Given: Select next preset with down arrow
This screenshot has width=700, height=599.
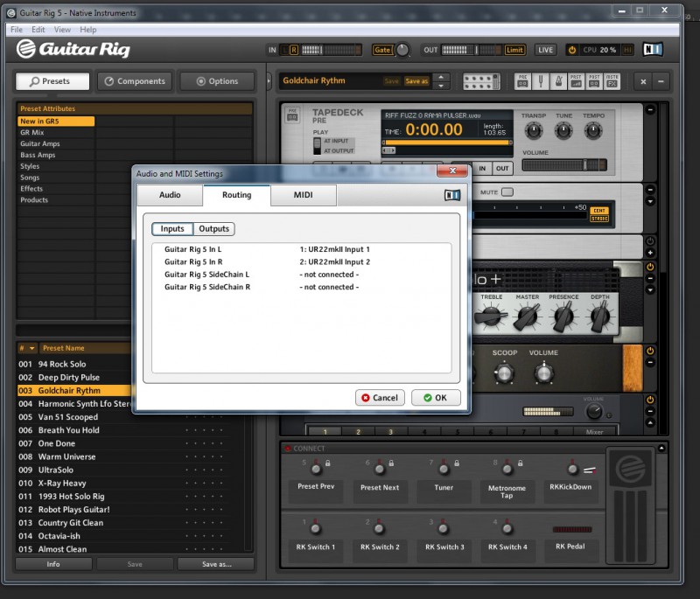Looking at the screenshot, I should (441, 86).
